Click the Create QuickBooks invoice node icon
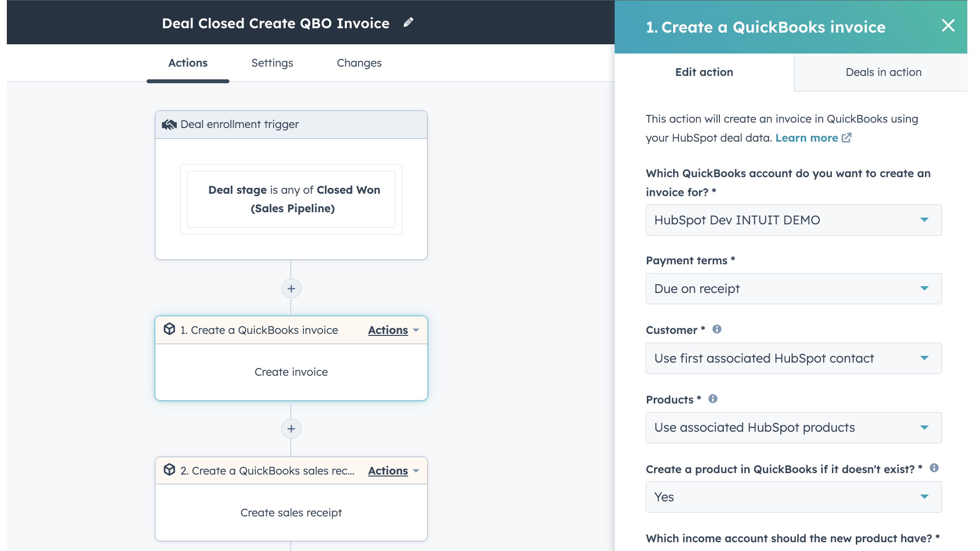980x551 pixels. coord(170,330)
